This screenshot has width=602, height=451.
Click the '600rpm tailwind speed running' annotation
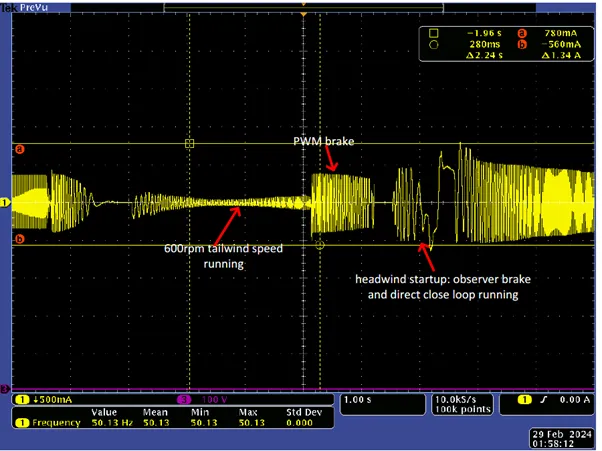223,256
